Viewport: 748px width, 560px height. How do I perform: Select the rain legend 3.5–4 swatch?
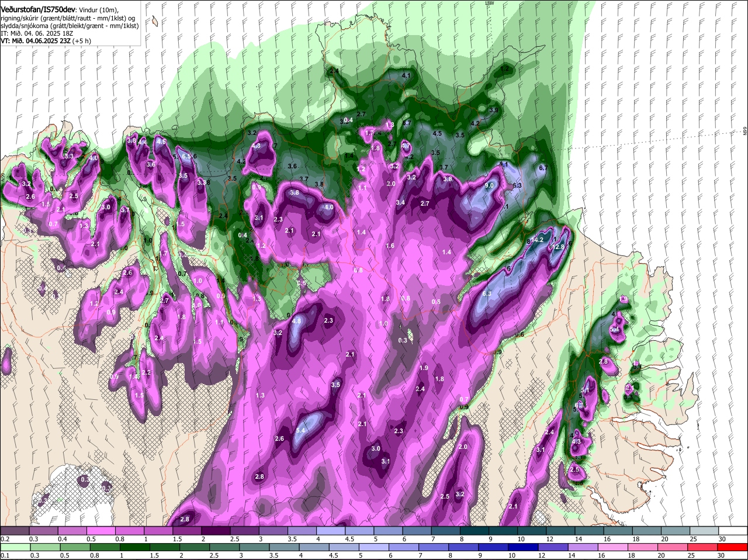(284, 547)
